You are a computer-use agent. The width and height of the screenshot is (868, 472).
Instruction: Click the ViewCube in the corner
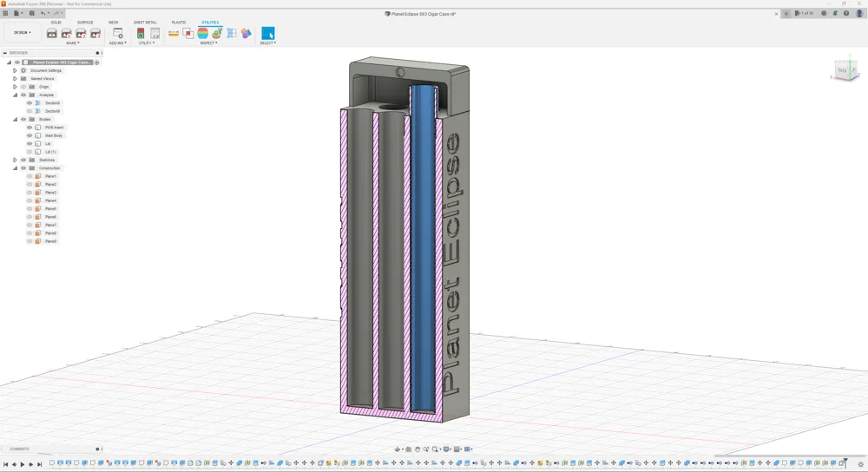click(x=845, y=69)
